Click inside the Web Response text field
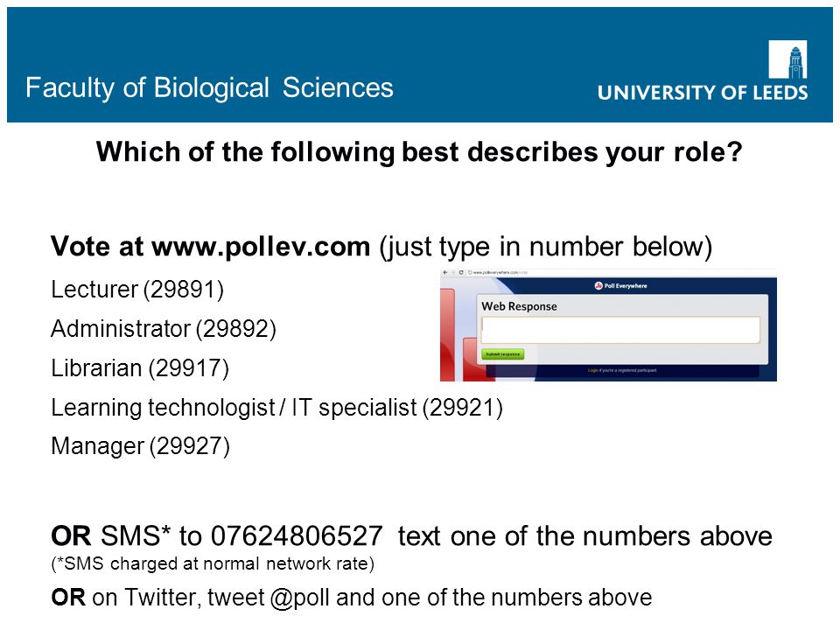 [620, 330]
